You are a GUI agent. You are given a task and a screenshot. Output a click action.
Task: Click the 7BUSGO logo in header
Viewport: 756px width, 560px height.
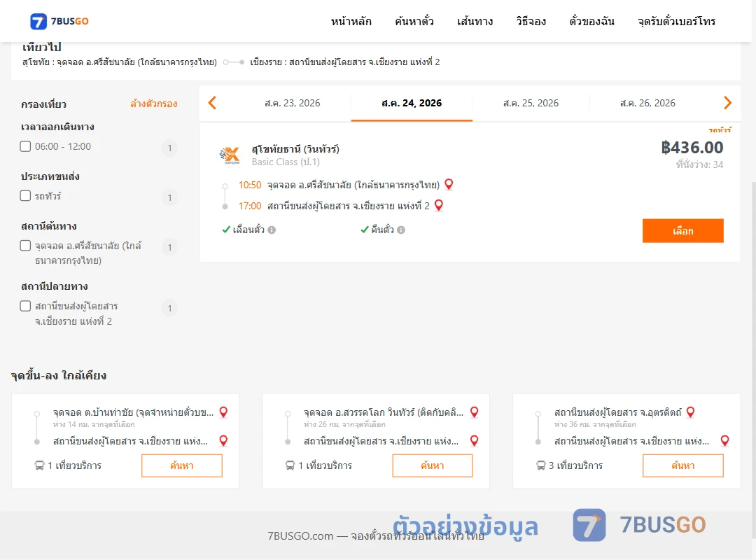59,21
